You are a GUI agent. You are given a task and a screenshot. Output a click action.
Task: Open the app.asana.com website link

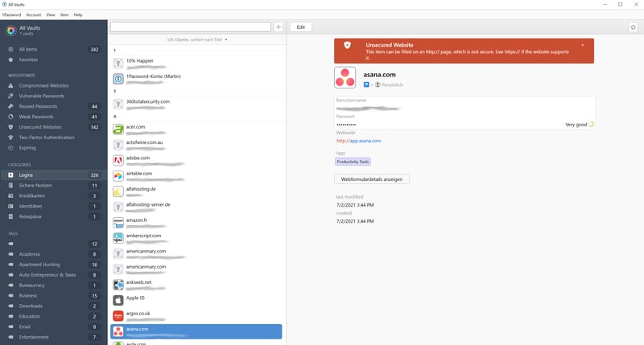pyautogui.click(x=358, y=141)
